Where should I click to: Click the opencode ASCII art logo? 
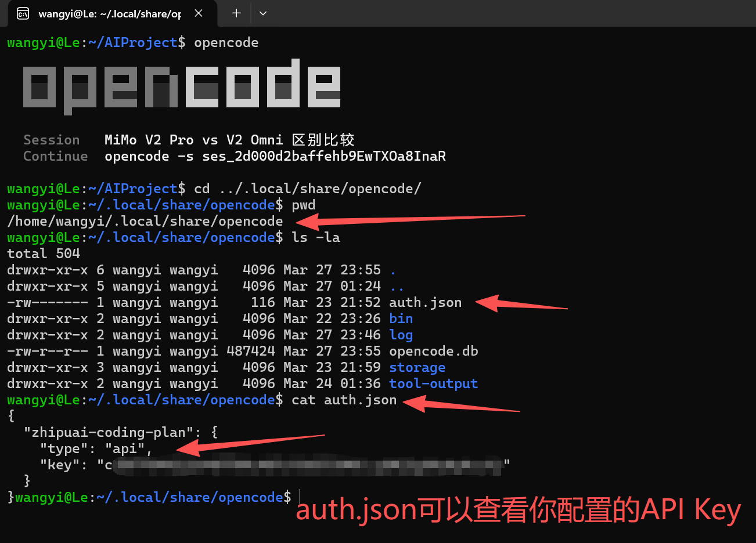tap(182, 84)
